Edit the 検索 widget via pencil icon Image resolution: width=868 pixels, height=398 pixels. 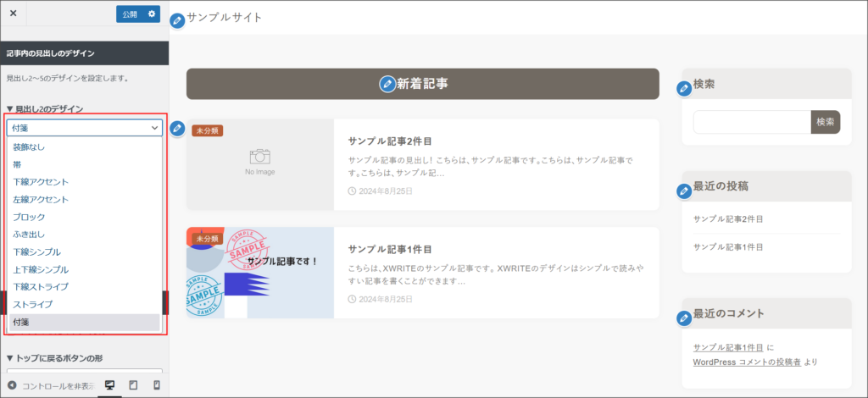pyautogui.click(x=684, y=88)
